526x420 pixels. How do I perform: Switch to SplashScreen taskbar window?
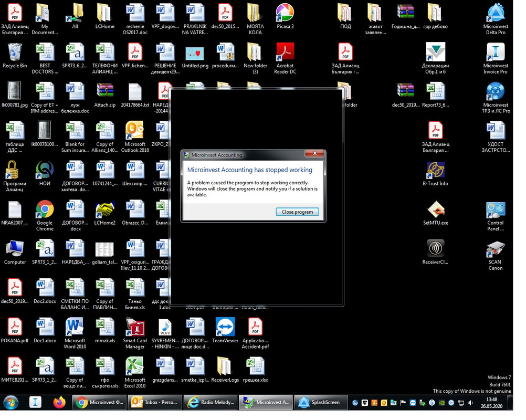[321, 402]
